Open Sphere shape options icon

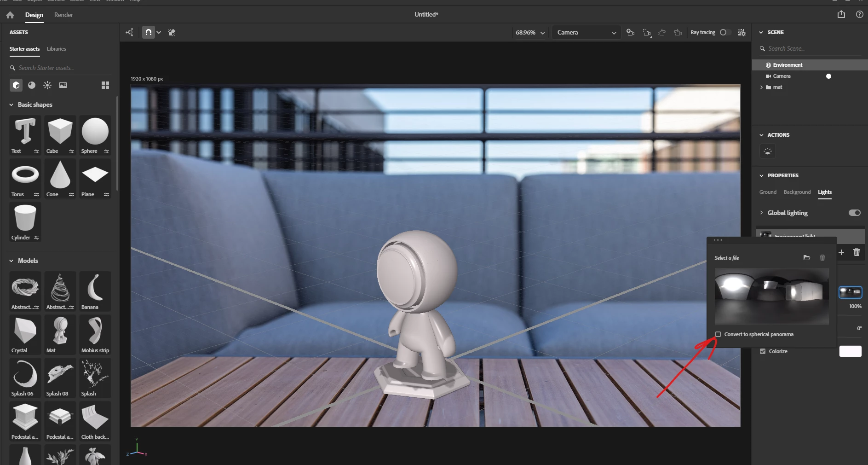pyautogui.click(x=106, y=151)
